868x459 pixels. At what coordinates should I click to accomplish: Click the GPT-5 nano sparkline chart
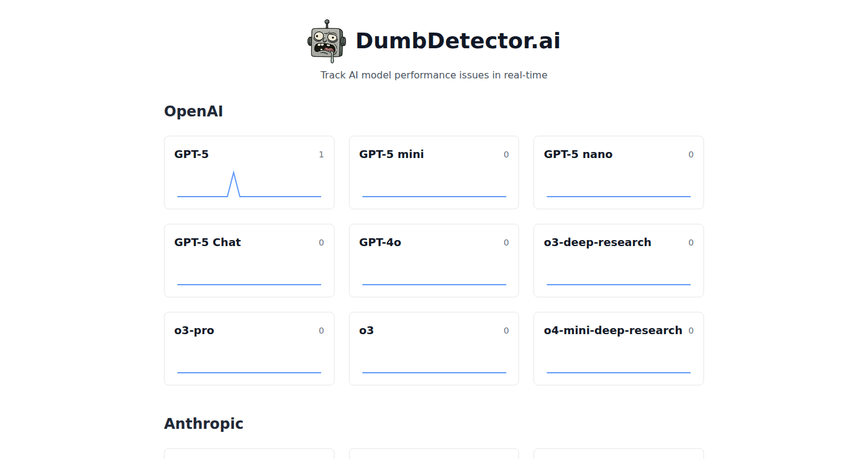coord(618,197)
